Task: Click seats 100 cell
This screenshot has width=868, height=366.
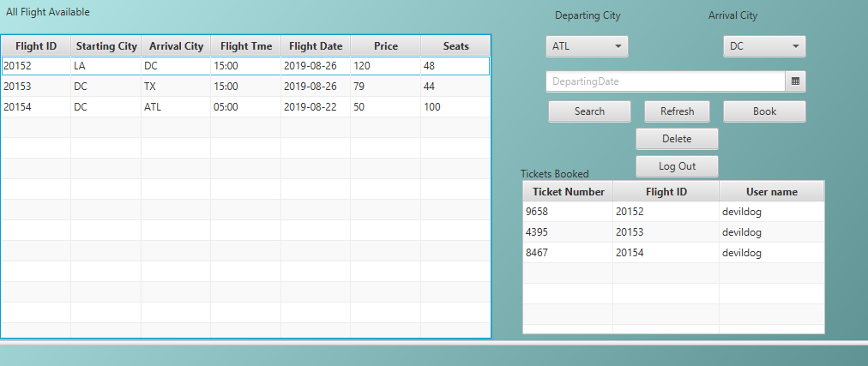Action: tap(455, 107)
